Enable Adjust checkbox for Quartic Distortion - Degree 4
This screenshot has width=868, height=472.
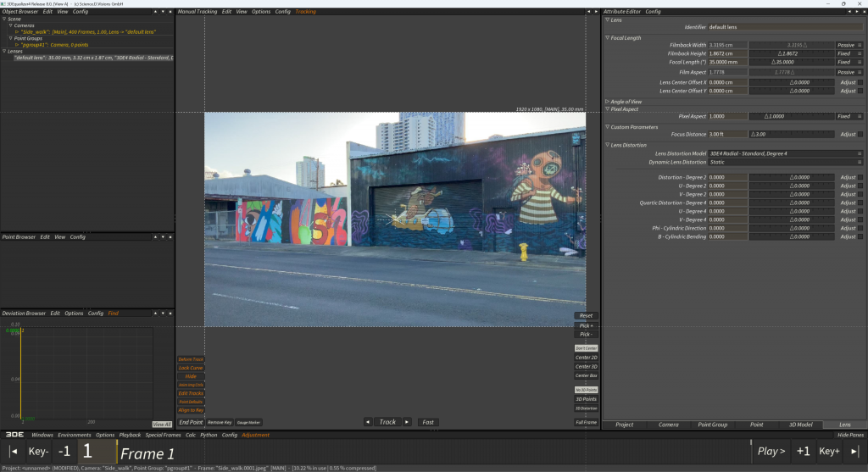(860, 203)
